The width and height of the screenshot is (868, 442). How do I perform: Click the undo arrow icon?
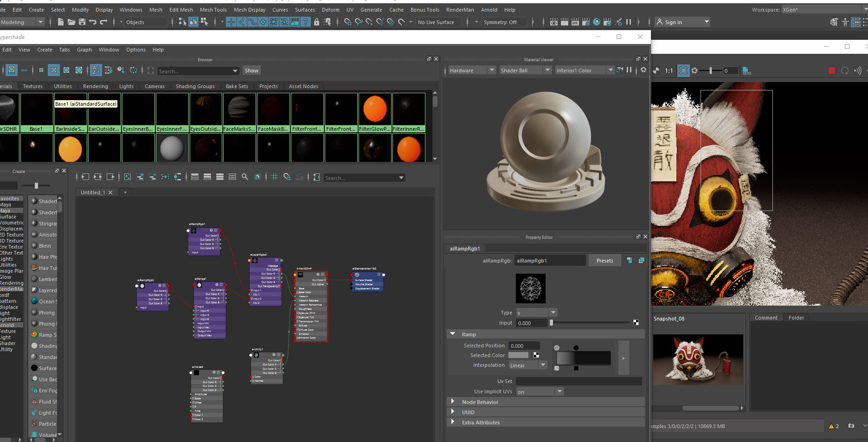coord(93,22)
